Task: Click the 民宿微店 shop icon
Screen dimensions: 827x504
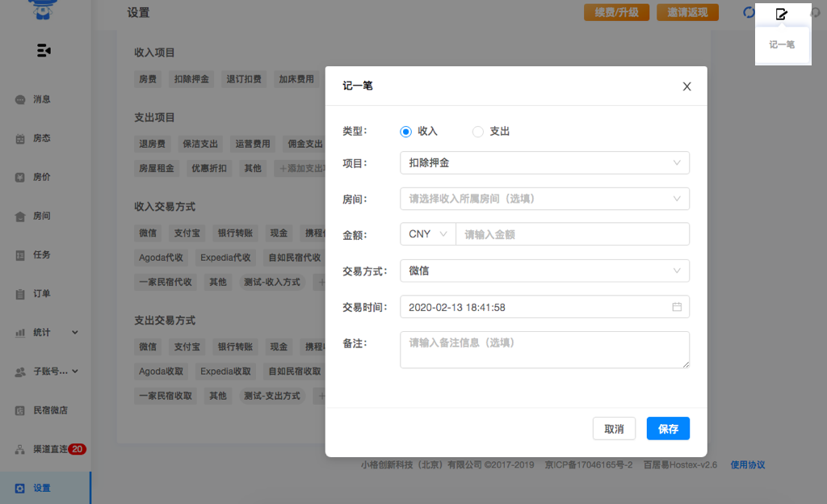Action: click(x=20, y=410)
